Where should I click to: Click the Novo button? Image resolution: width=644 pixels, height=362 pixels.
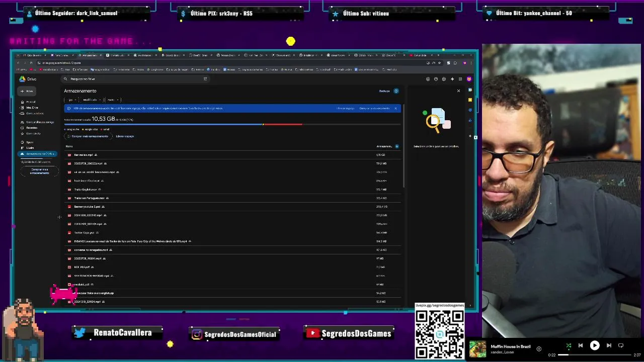coord(27,91)
